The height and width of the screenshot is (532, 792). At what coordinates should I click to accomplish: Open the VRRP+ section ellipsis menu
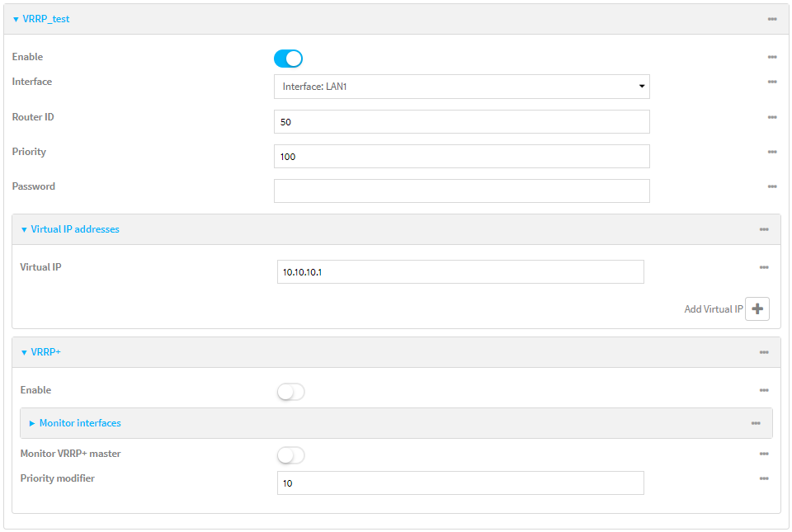click(x=764, y=351)
